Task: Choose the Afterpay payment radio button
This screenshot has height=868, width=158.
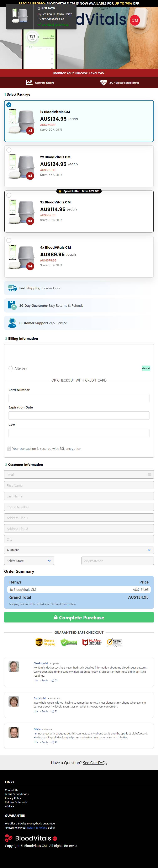Action: pyautogui.click(x=10, y=368)
